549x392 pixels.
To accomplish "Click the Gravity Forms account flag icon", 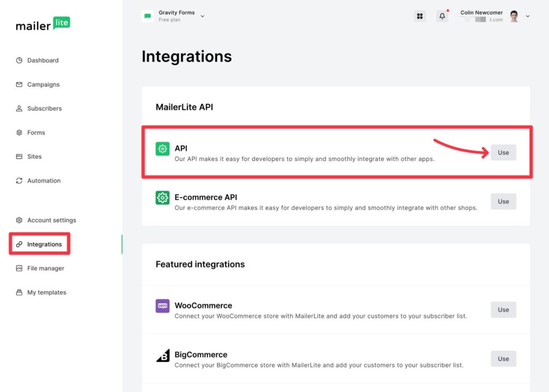I will click(148, 16).
